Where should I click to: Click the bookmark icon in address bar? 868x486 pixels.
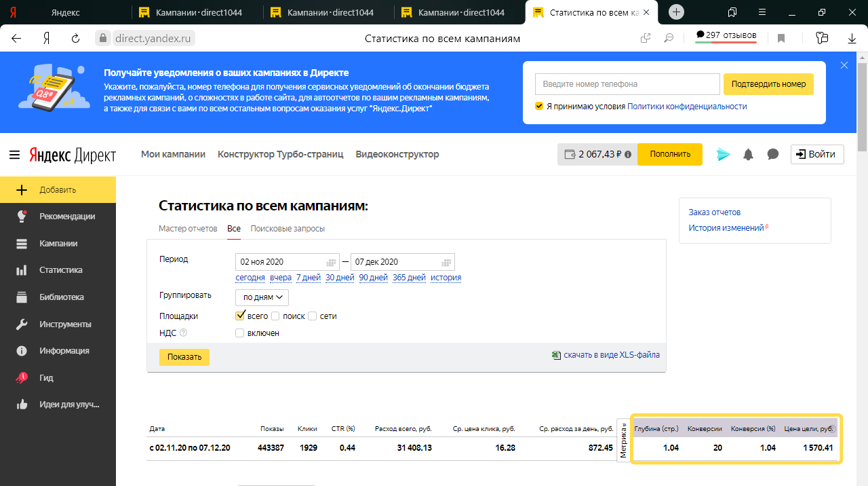point(781,39)
